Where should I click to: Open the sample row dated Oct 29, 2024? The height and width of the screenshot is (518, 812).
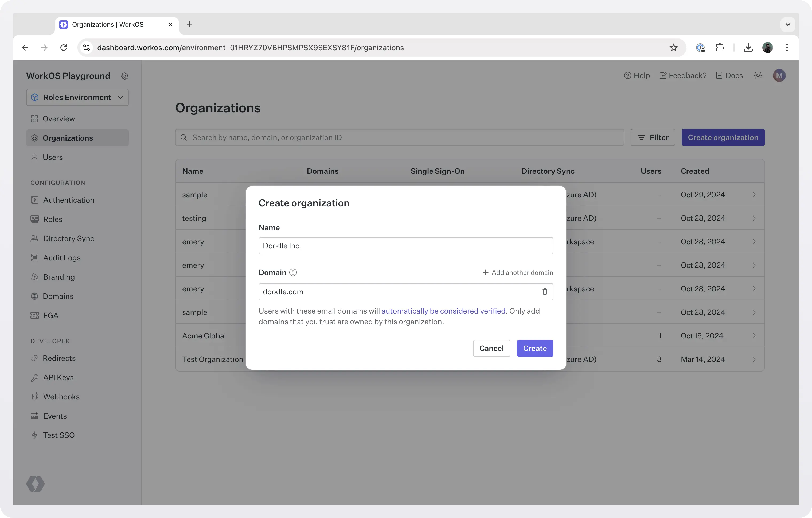(x=470, y=195)
